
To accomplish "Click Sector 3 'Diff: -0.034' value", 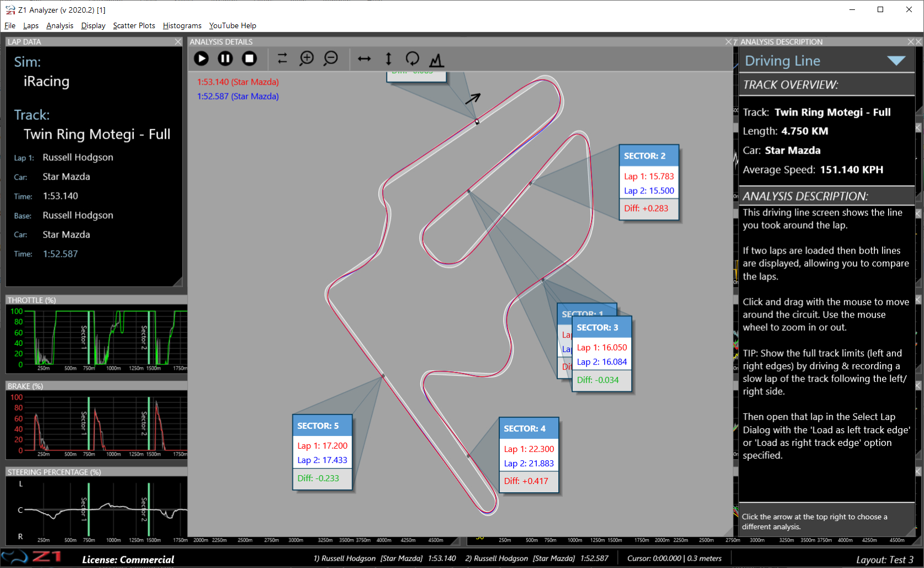I will (598, 380).
